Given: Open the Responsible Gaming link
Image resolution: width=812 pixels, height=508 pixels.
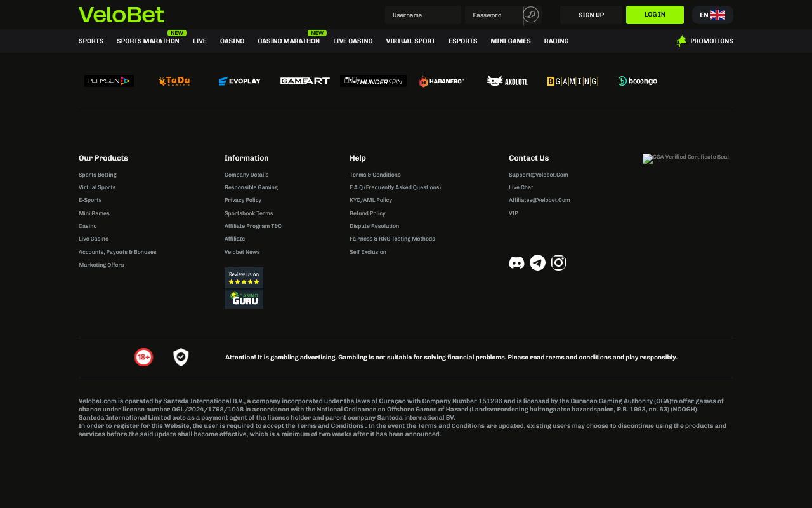Looking at the screenshot, I should [x=251, y=187].
